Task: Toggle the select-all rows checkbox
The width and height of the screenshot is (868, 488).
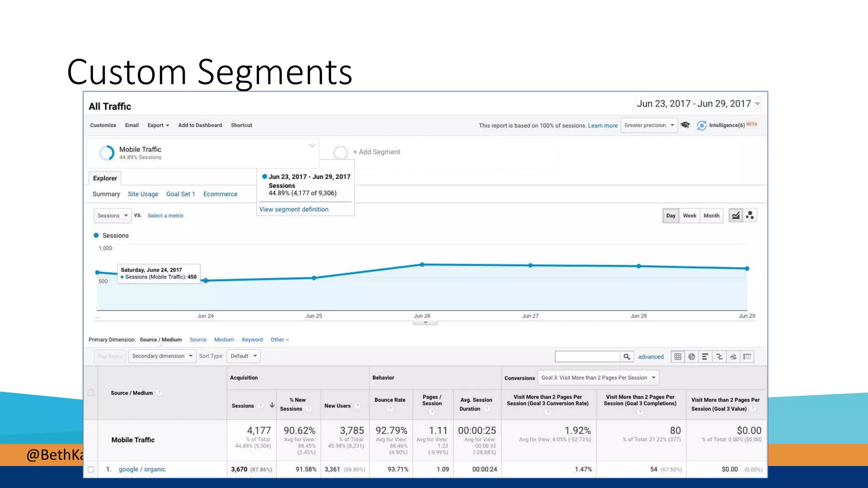Action: click(x=91, y=393)
